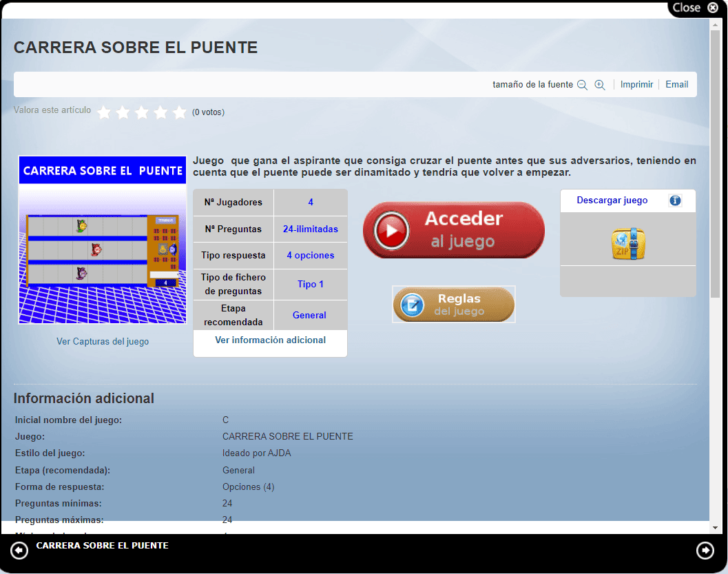
Task: Open the Reglas del juego button
Action: [x=454, y=305]
